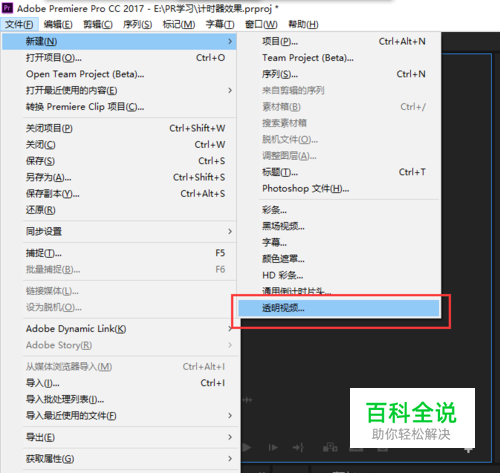Open the 编辑(E) menu
The image size is (500, 473).
pos(58,24)
